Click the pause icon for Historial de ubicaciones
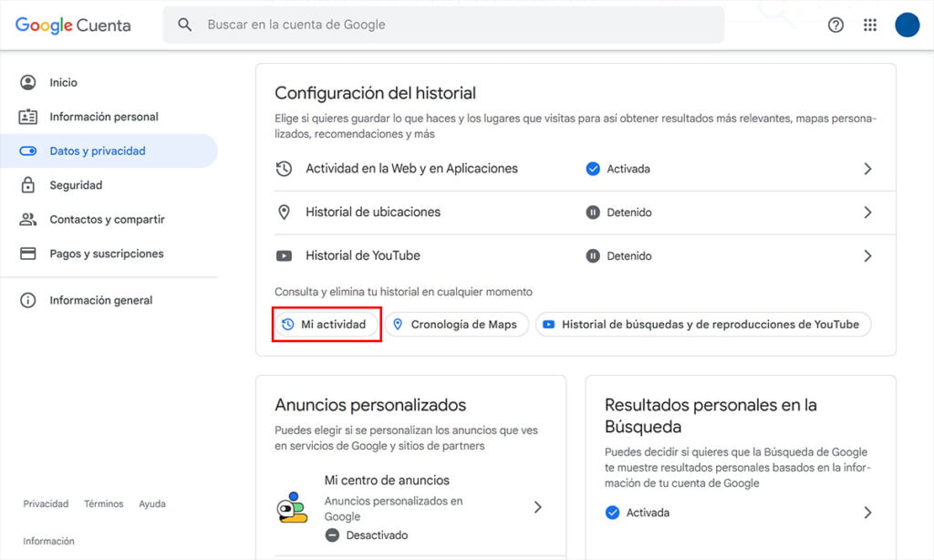The image size is (934, 560). [x=593, y=213]
